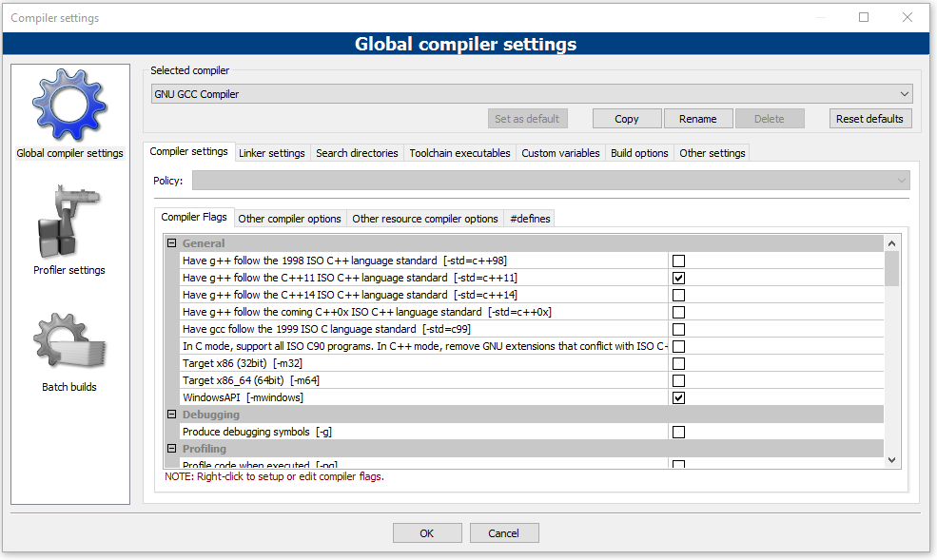
Task: Collapse the Profiling section
Action: pyautogui.click(x=172, y=449)
